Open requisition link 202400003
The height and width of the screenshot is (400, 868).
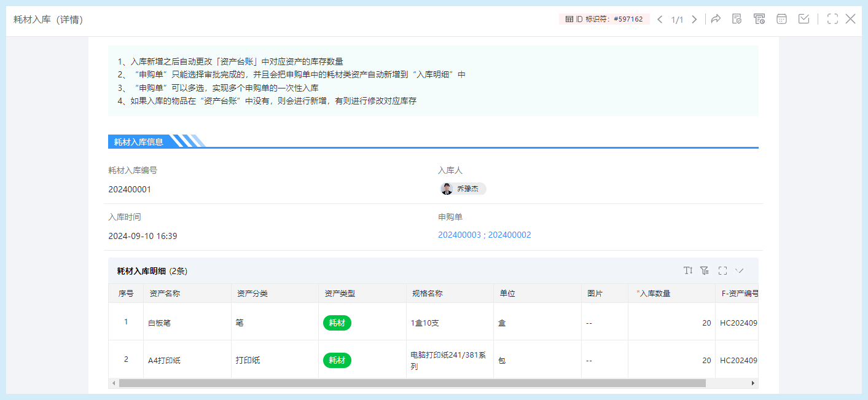coord(459,235)
